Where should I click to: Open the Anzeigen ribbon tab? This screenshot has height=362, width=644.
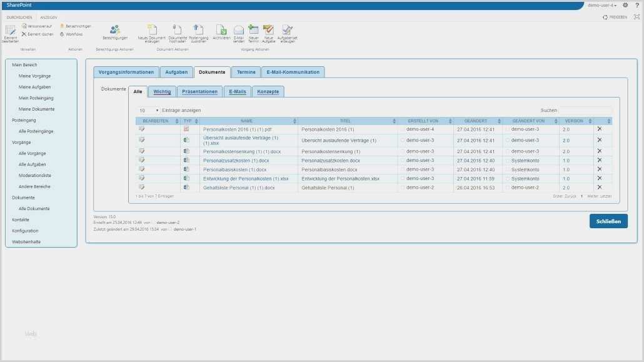pyautogui.click(x=49, y=18)
